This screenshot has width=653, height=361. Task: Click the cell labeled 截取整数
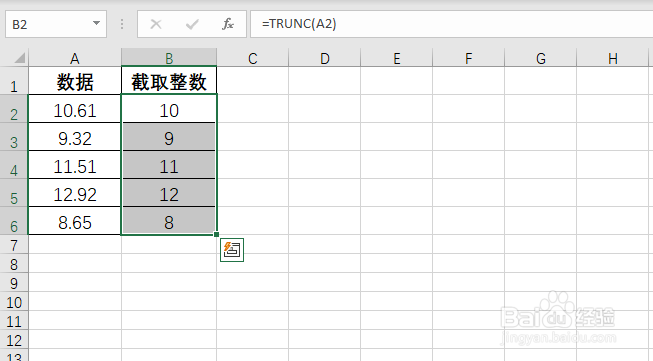tap(169, 81)
